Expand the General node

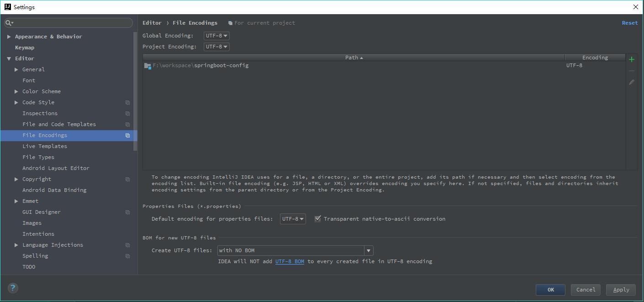[16, 69]
